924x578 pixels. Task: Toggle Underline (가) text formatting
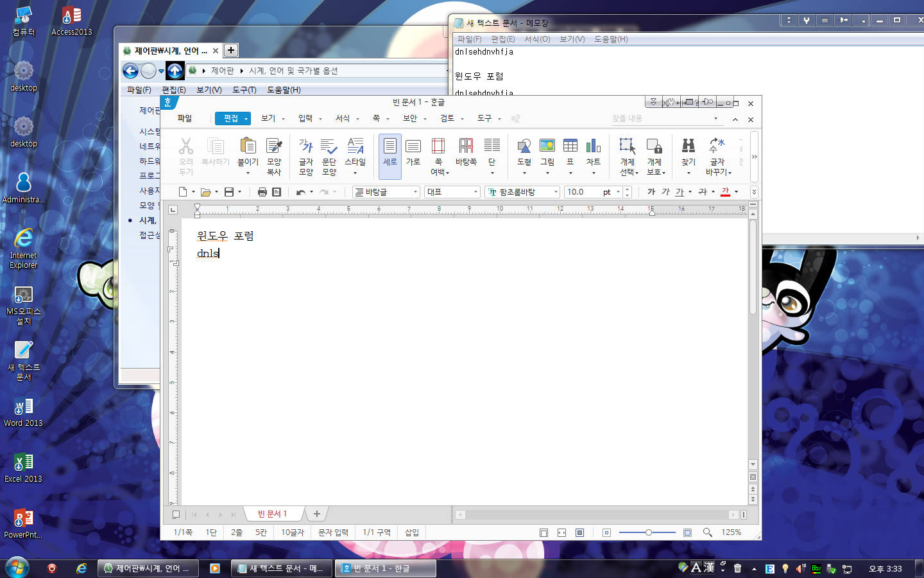[x=680, y=192]
